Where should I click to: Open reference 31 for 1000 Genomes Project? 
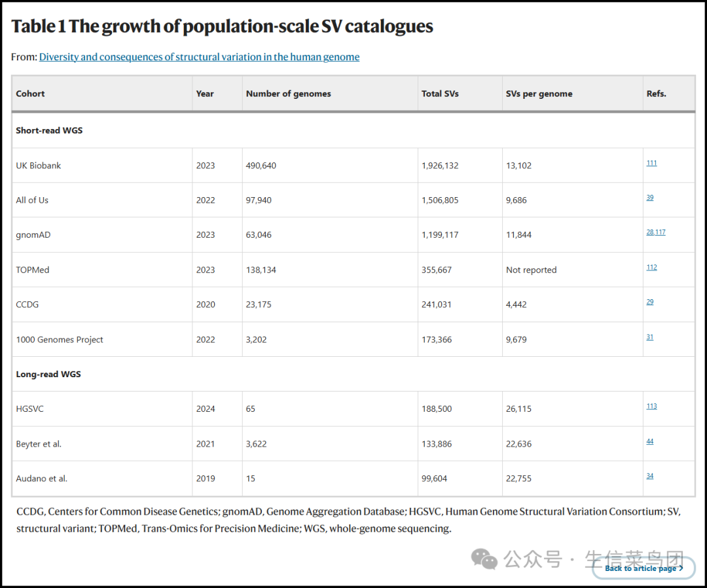pos(650,337)
